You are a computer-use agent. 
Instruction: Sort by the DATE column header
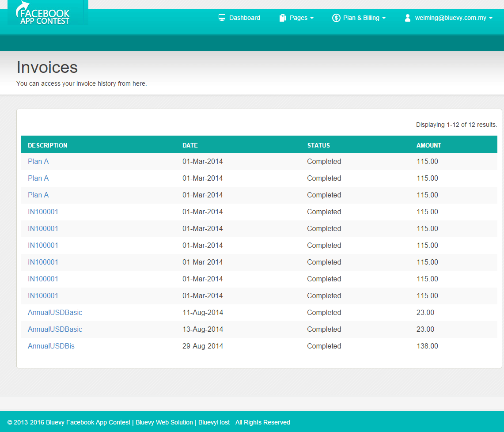point(190,145)
